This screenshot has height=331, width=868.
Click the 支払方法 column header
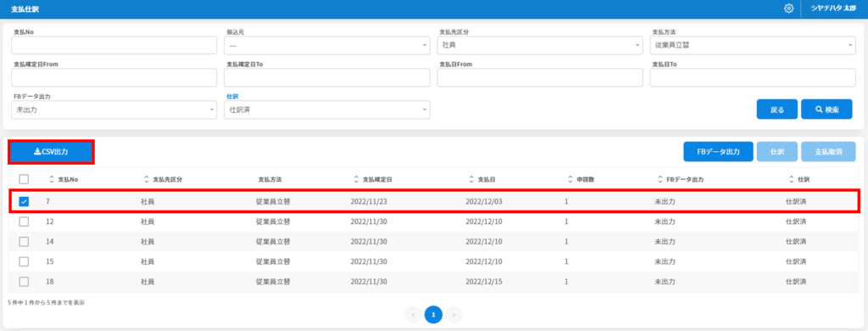pyautogui.click(x=270, y=180)
